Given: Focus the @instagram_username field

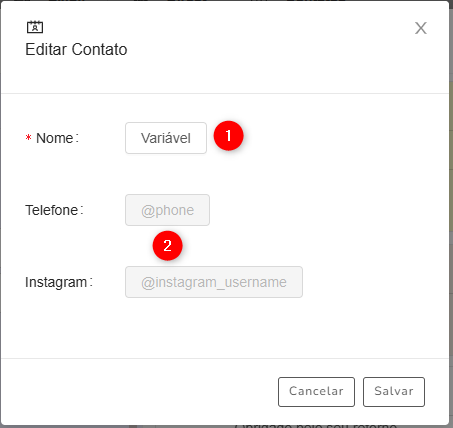Looking at the screenshot, I should [214, 282].
